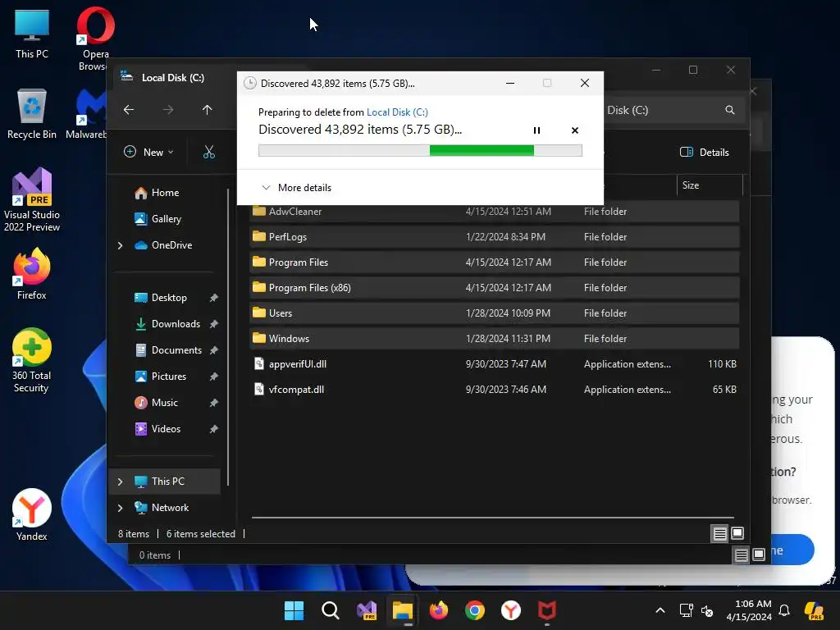Select the vfcompat.dll file
The height and width of the screenshot is (630, 840).
coord(494,390)
